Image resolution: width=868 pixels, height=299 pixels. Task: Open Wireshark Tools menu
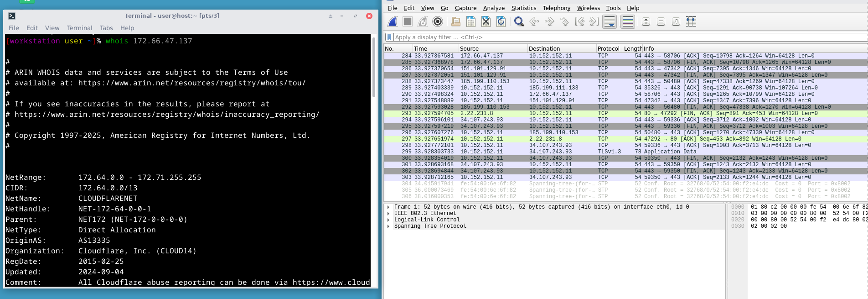tap(613, 8)
